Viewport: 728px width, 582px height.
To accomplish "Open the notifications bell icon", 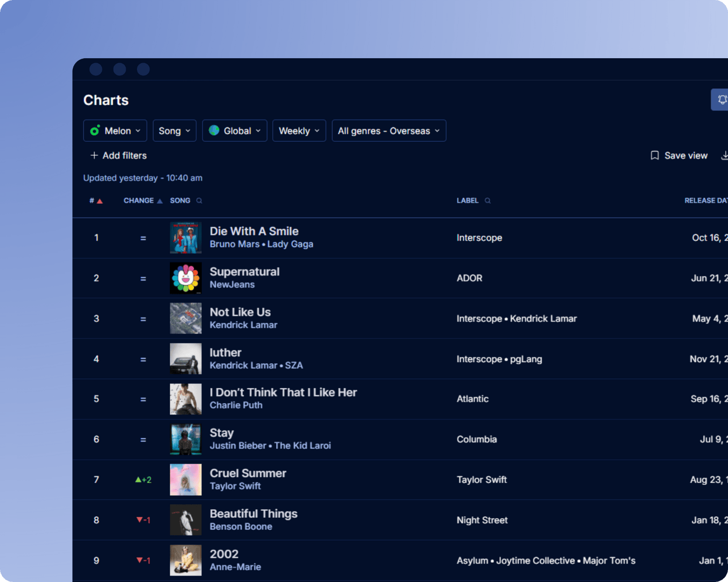I will tap(722, 100).
